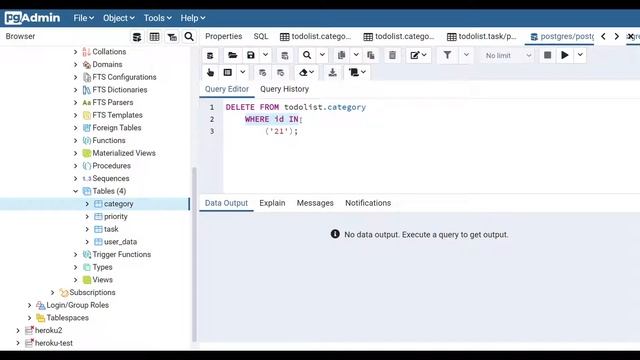Click the Download as CSV icon

coord(333,73)
